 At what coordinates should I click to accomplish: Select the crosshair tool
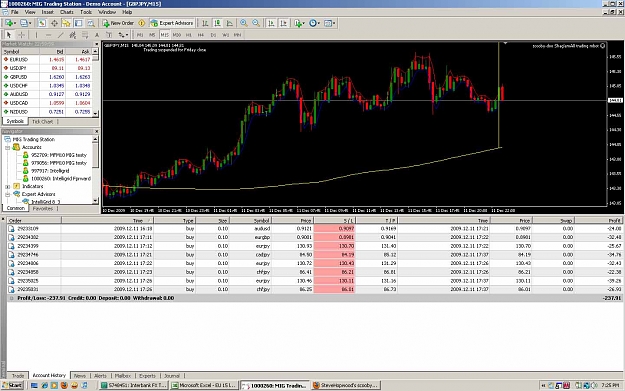(22, 35)
